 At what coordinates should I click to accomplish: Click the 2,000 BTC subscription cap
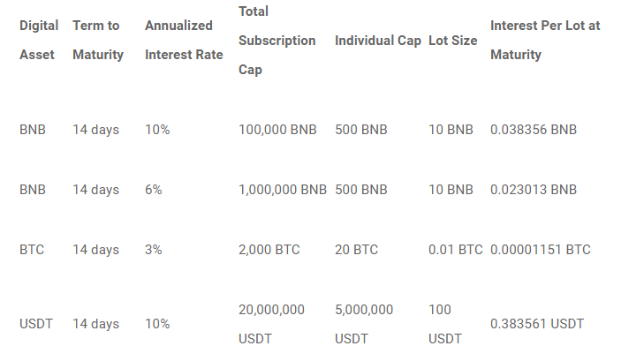(269, 250)
